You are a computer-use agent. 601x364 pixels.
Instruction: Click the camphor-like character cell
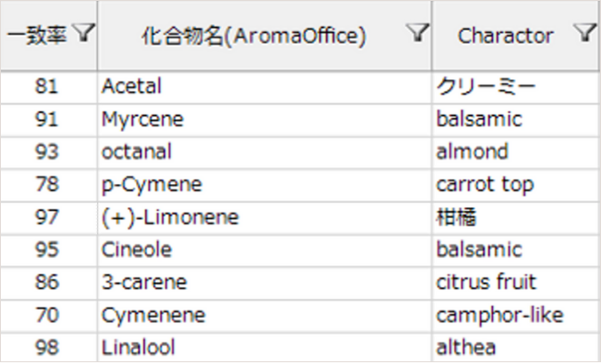tap(499, 315)
